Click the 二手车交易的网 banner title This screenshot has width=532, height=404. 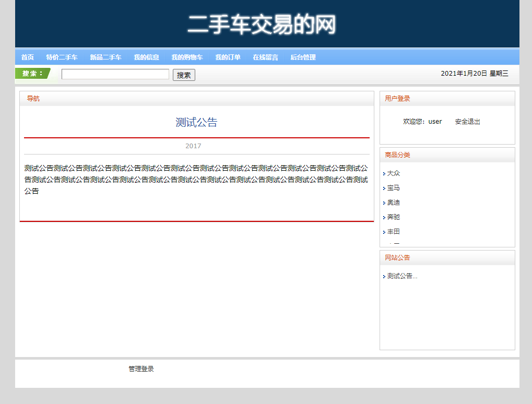click(262, 25)
